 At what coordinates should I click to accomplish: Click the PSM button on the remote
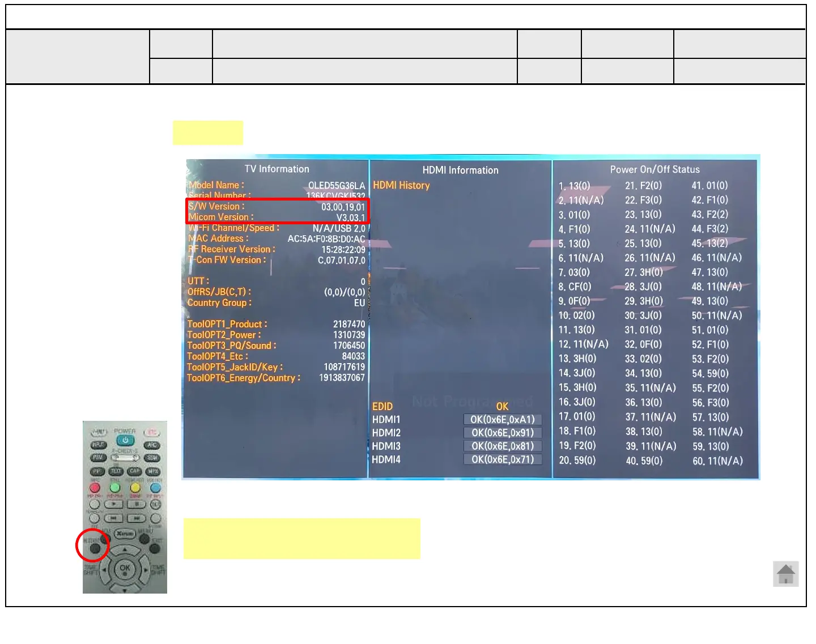click(x=98, y=457)
